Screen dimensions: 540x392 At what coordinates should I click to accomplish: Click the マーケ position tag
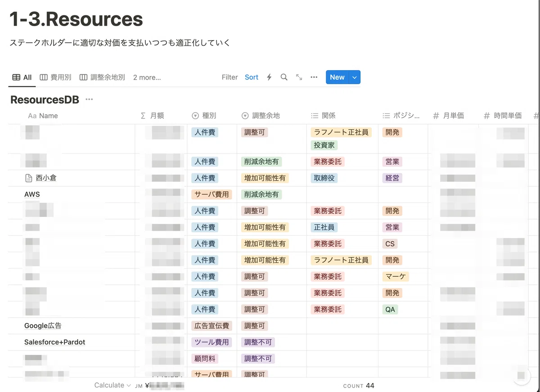[x=396, y=276]
